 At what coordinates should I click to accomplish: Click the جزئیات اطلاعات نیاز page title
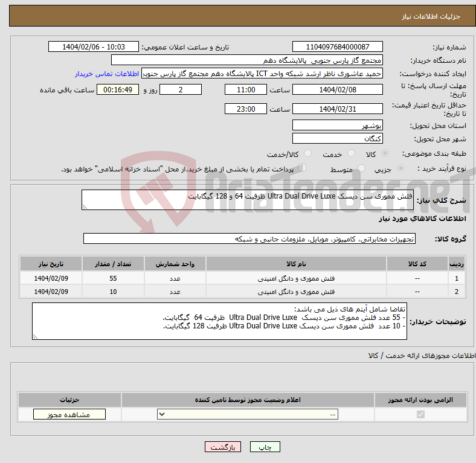[431, 16]
